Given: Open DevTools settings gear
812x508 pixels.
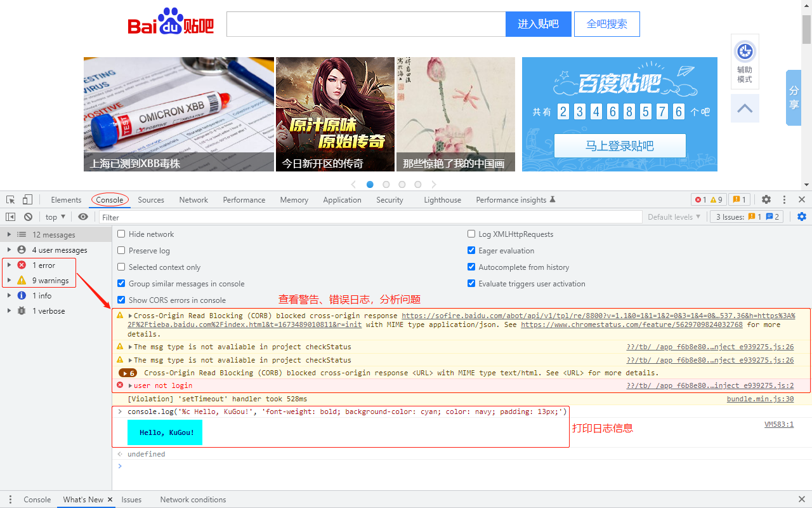Looking at the screenshot, I should [x=766, y=199].
